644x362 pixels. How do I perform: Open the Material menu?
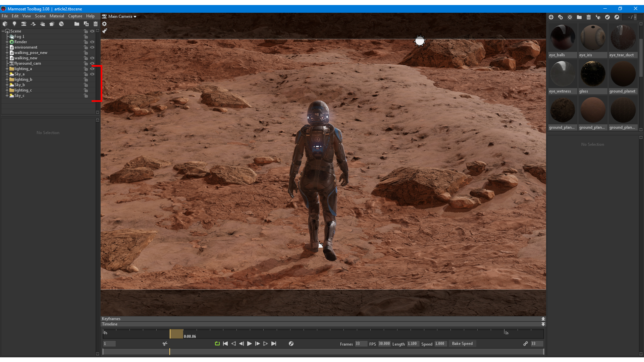tap(57, 16)
